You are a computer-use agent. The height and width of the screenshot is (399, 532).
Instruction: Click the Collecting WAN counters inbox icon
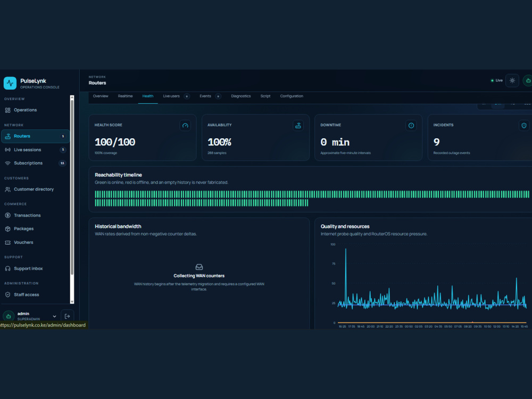[x=199, y=268]
